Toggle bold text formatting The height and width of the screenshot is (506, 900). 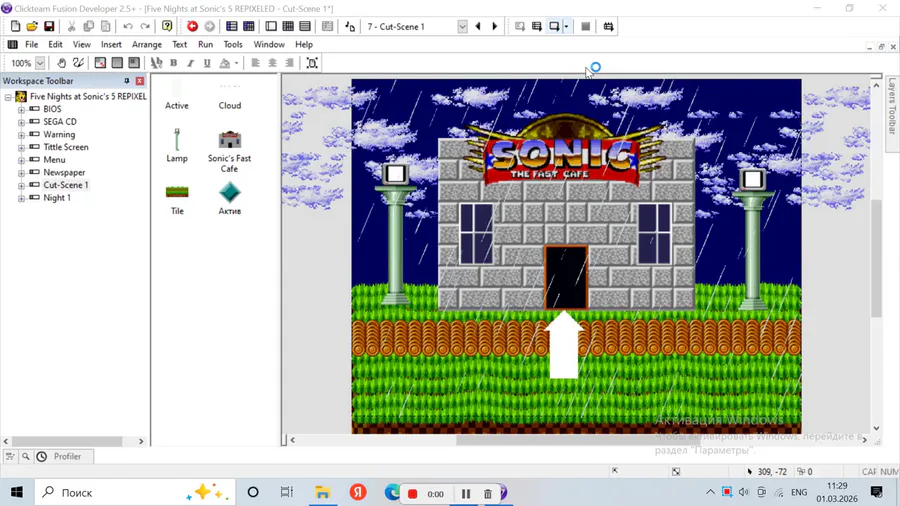(173, 63)
